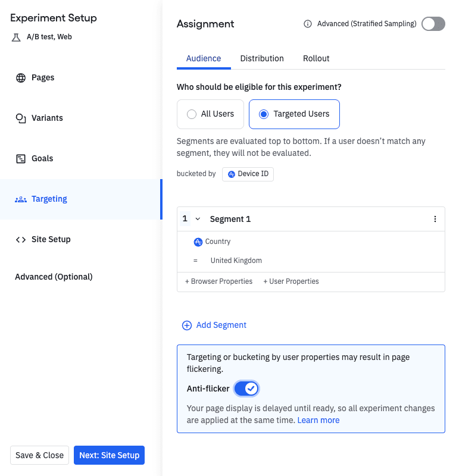Click the United Kingdom country value
This screenshot has width=456, height=476.
[236, 261]
